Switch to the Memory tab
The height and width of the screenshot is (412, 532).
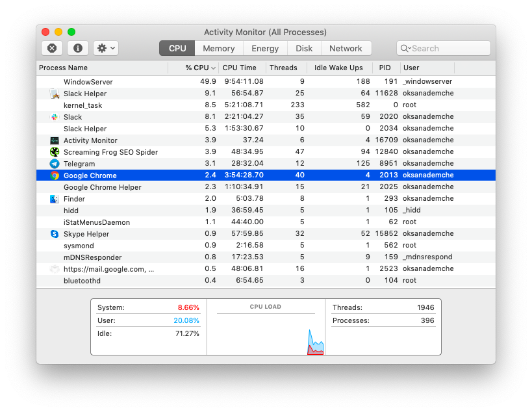(x=219, y=48)
